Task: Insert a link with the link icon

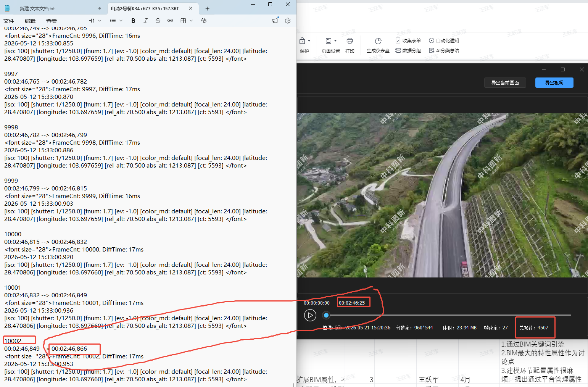Action: coord(170,21)
